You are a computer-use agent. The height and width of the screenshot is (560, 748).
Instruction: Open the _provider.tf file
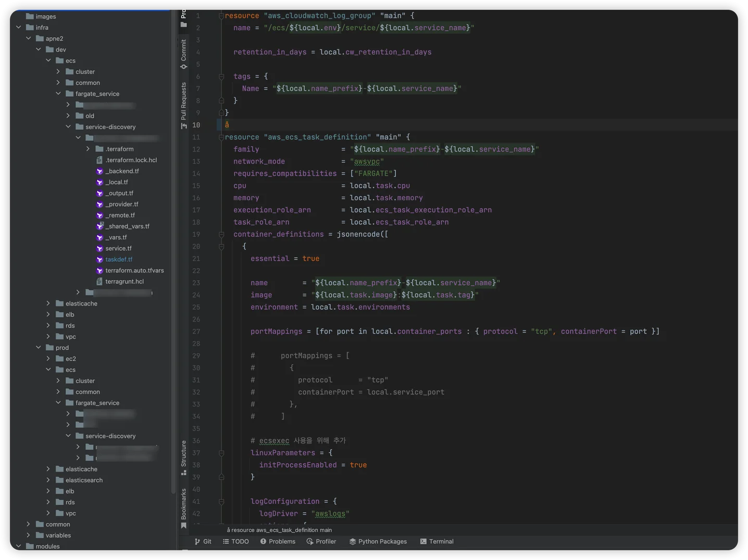coord(121,204)
